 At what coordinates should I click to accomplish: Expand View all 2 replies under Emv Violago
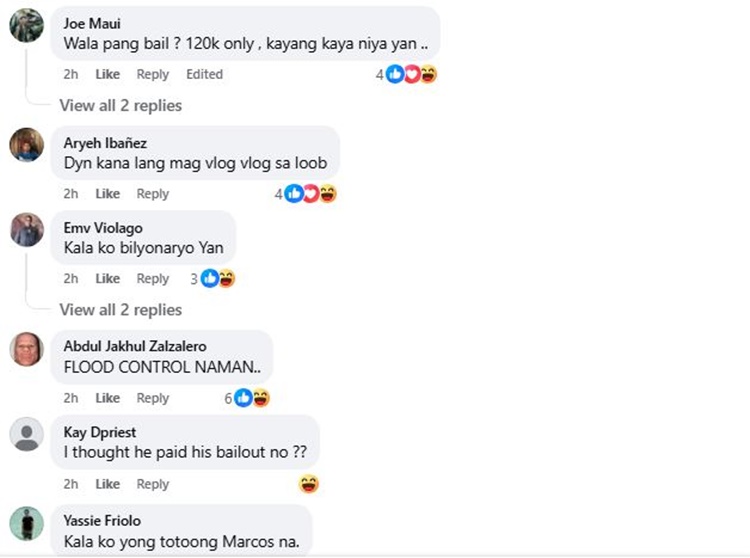121,310
